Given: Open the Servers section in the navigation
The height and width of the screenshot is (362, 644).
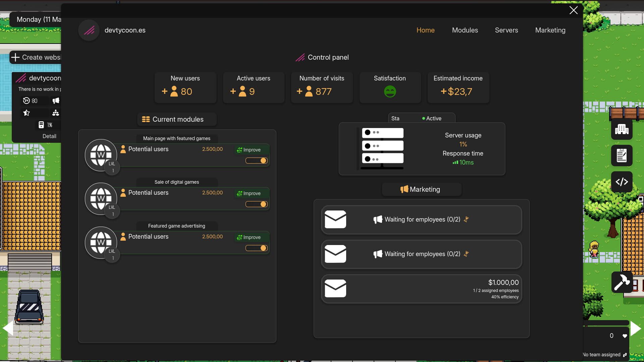Looking at the screenshot, I should [x=506, y=30].
